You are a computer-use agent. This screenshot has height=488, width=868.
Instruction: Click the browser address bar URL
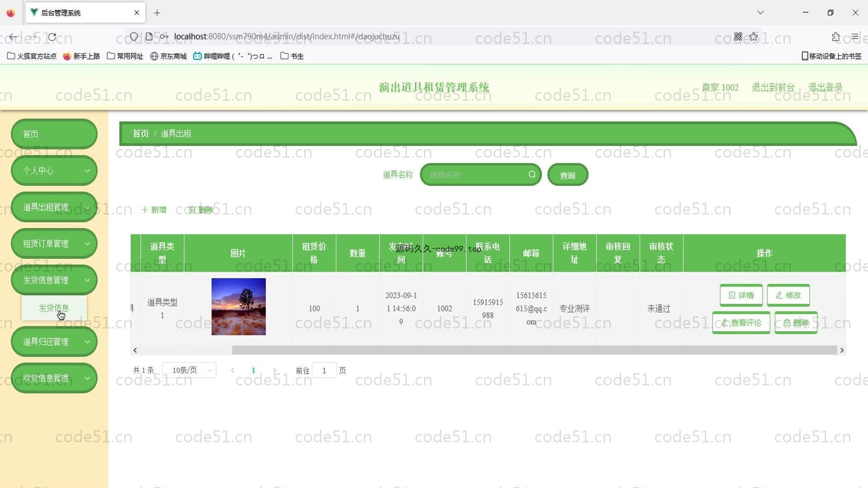coord(287,37)
